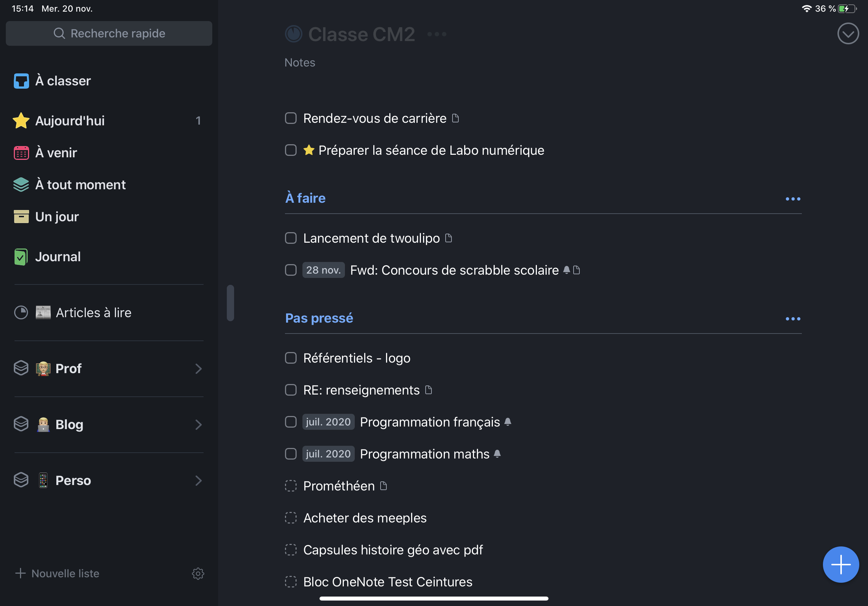868x606 pixels.
Task: Open the Un jour archive list
Action: coord(57,217)
